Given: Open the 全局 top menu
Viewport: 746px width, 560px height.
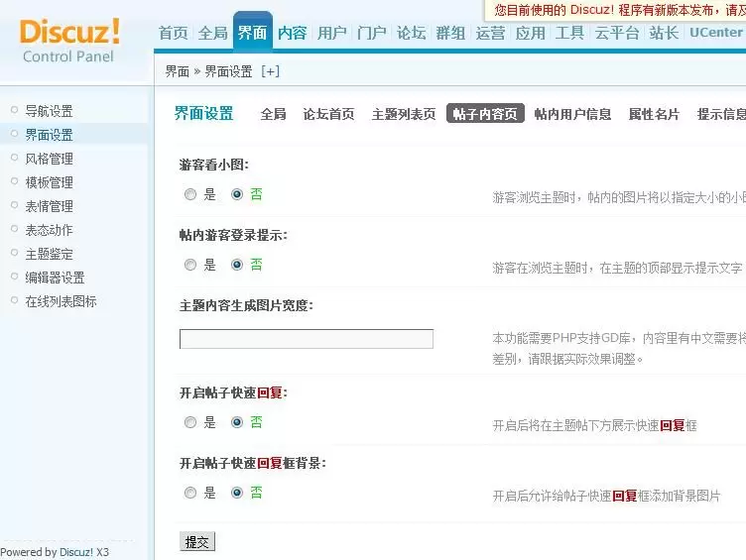Looking at the screenshot, I should click(x=212, y=33).
